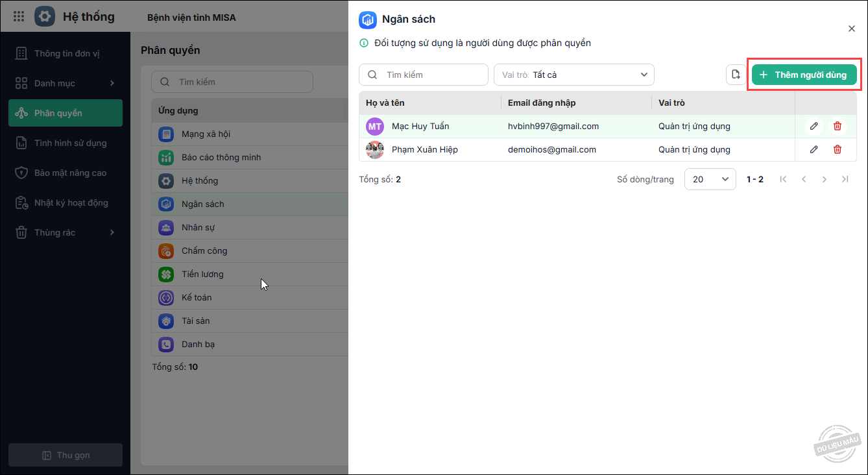Open Bảo mật nâng cao section
This screenshot has width=868, height=475.
[70, 173]
